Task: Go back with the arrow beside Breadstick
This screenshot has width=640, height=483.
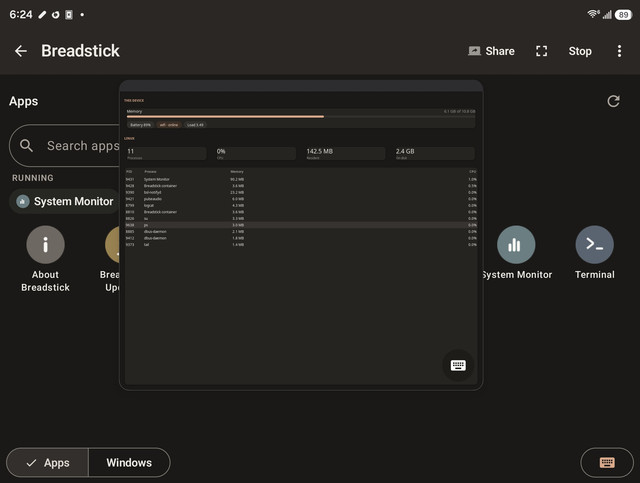Action: point(21,51)
